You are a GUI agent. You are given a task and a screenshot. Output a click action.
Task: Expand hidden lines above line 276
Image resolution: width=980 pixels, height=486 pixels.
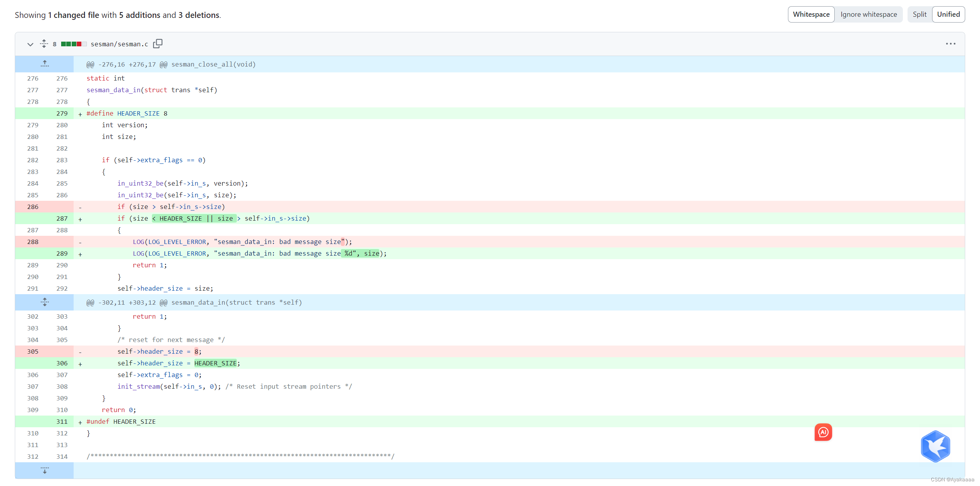pyautogui.click(x=44, y=64)
